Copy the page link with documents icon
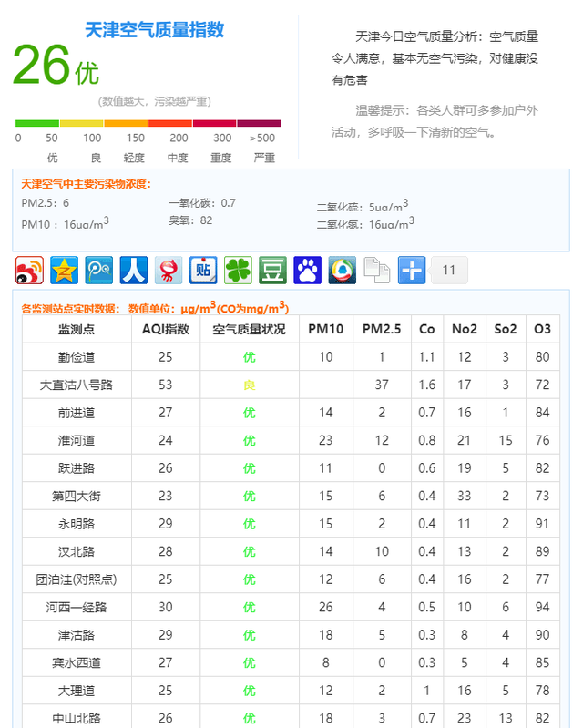 [377, 271]
